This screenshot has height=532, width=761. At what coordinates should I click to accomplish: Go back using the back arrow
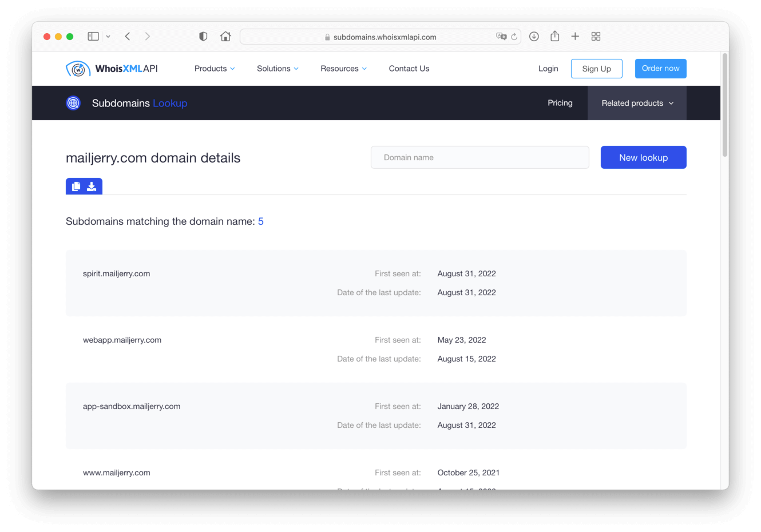click(128, 37)
